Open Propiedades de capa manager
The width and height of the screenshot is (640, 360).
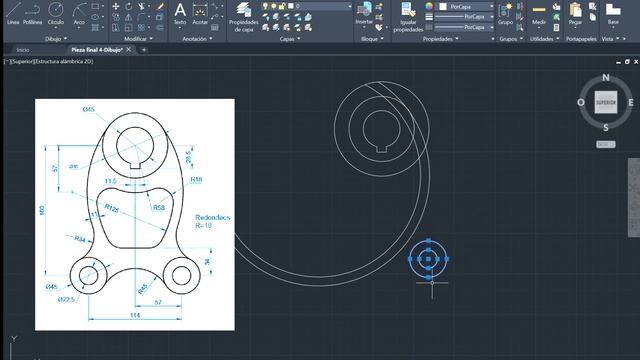(x=243, y=17)
